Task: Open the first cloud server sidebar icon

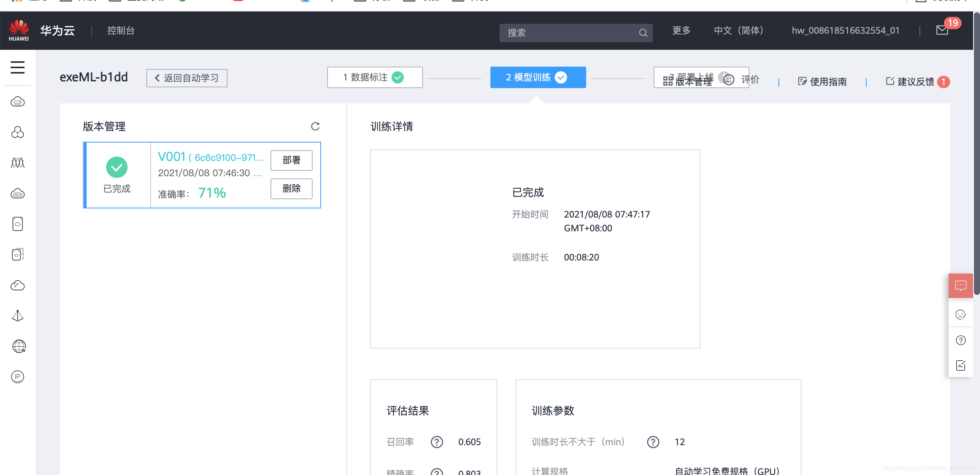Action: 18,102
